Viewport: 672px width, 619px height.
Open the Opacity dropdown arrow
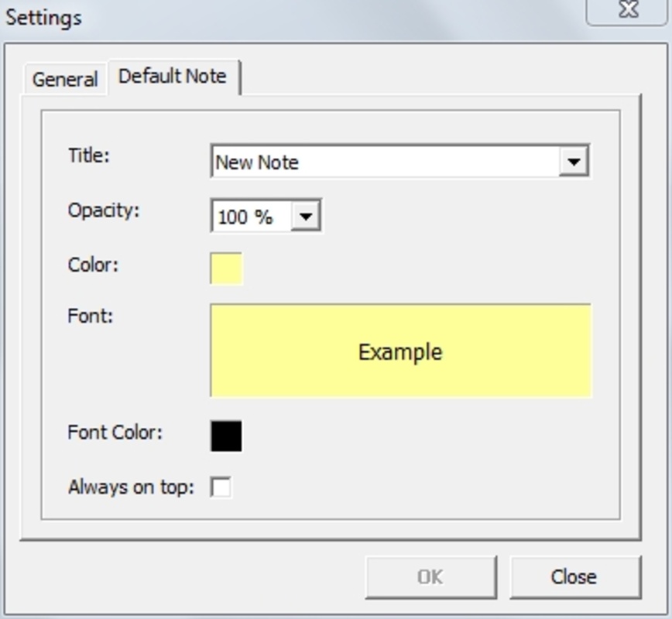pyautogui.click(x=306, y=217)
